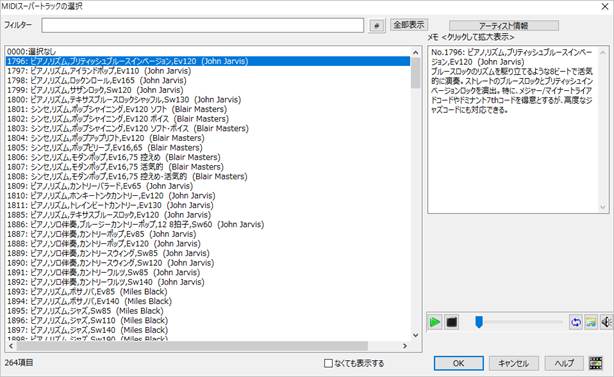Click the memo box scroll-down arrow

[x=603, y=207]
